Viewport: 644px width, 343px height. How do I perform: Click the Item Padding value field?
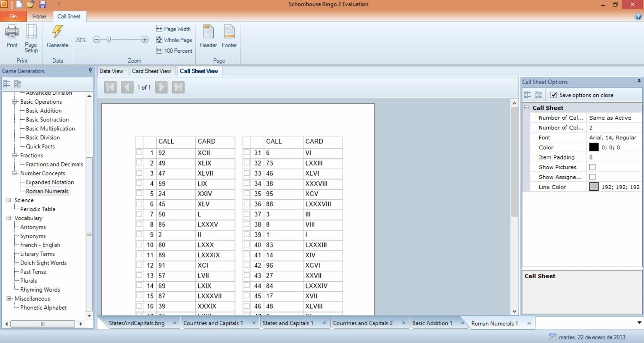pyautogui.click(x=614, y=157)
